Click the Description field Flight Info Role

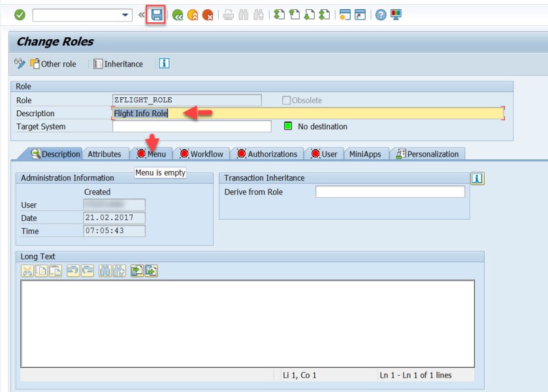308,113
